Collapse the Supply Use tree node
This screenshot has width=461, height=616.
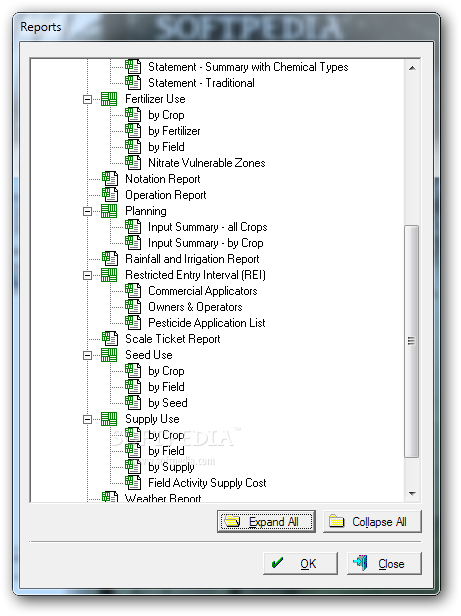pos(87,420)
